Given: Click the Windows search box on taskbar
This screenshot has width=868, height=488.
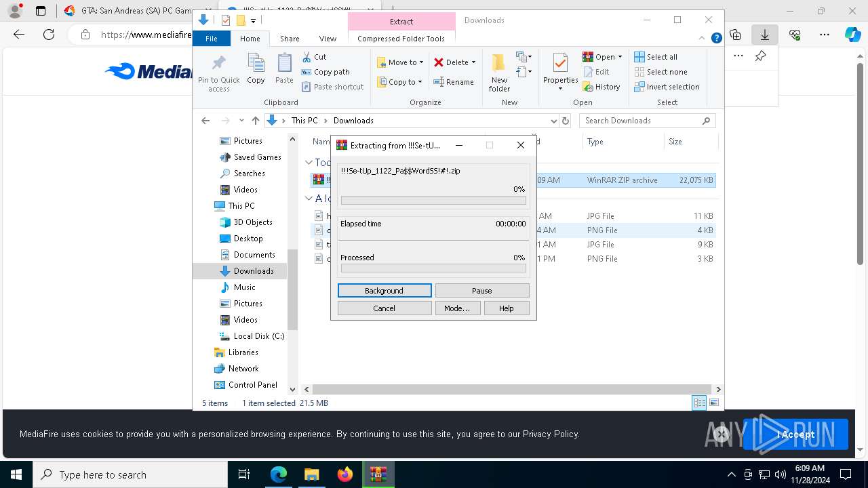Looking at the screenshot, I should (x=130, y=474).
